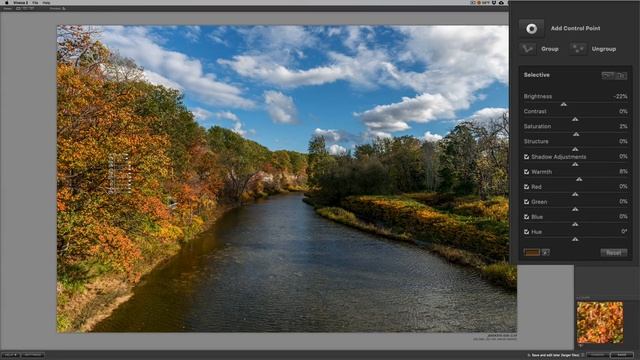Open the Help menu
Screen dimensions: 640x360
(x=47, y=2)
